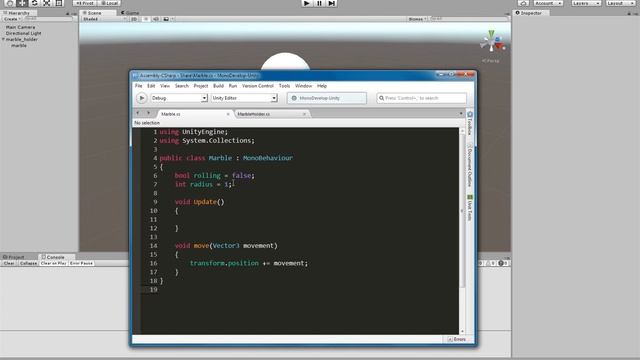This screenshot has width=640, height=360.
Task: Toggle scene lighting sun icon
Action: coord(146,19)
